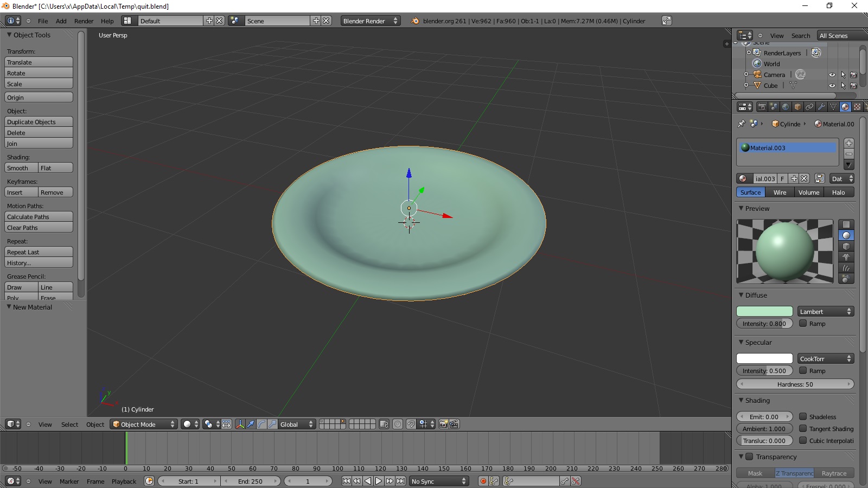Open the Object Data properties tab
The height and width of the screenshot is (488, 868).
coord(833,107)
